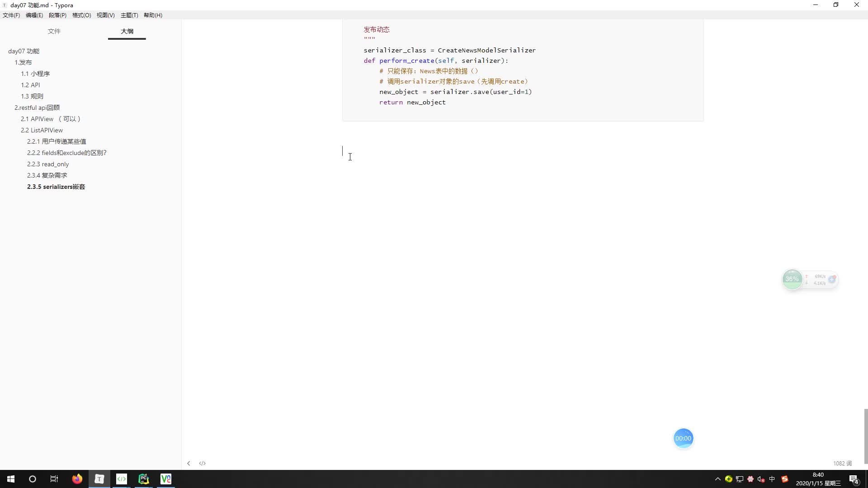Image resolution: width=868 pixels, height=488 pixels.
Task: Jump to outline item 2.3.5 serializers嵌套
Action: (x=56, y=187)
